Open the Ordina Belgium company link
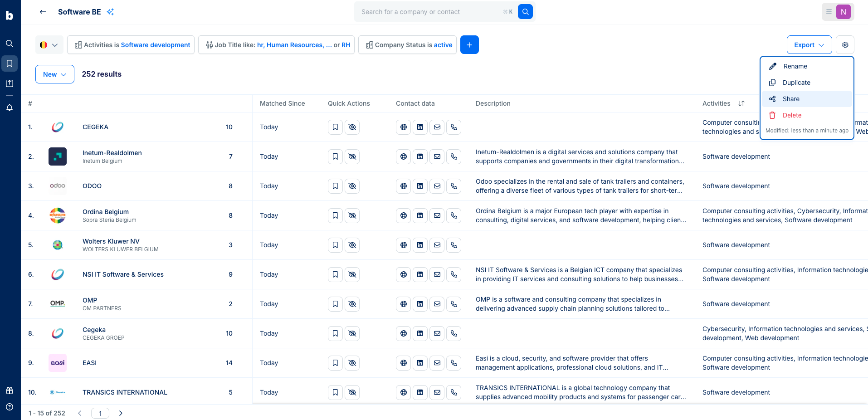Screen dimensions: 868x420 tap(106, 212)
